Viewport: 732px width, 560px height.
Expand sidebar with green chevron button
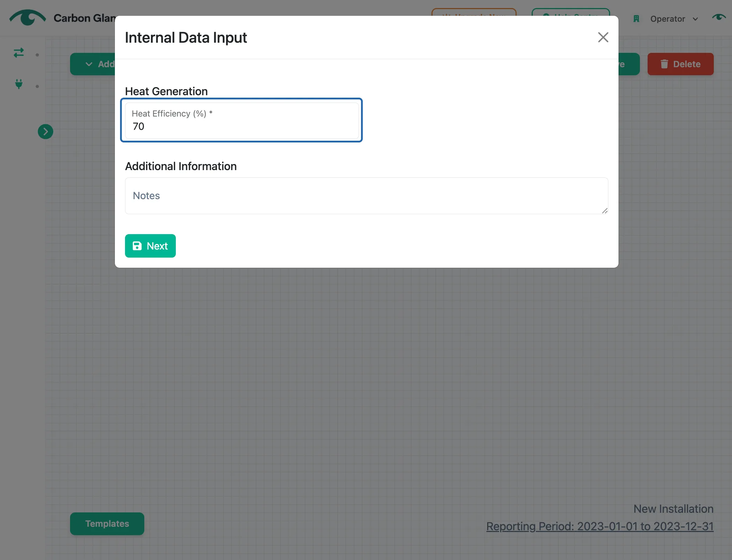click(46, 132)
